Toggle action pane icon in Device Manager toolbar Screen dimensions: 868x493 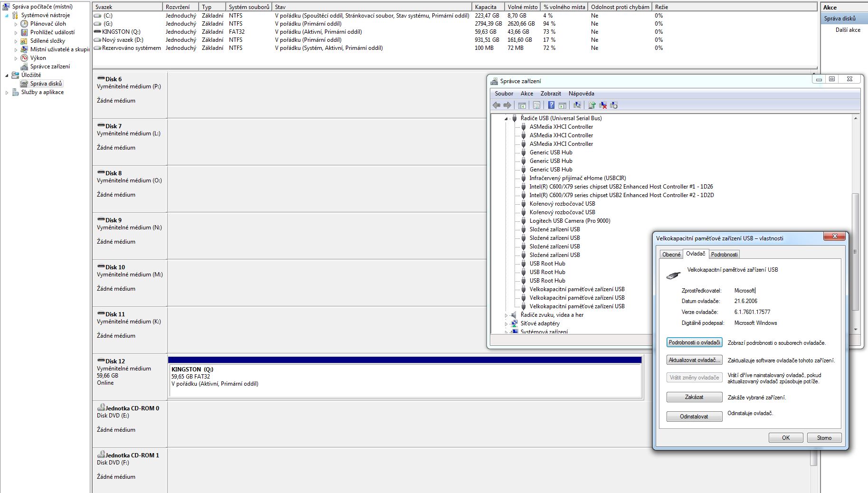click(563, 105)
